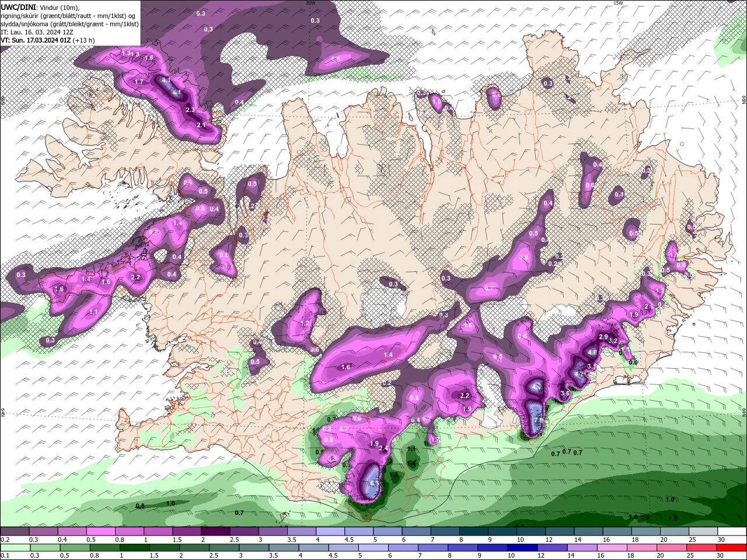Click the 3.6 precipitation value
The height and width of the screenshot is (560, 747).
coord(565,393)
